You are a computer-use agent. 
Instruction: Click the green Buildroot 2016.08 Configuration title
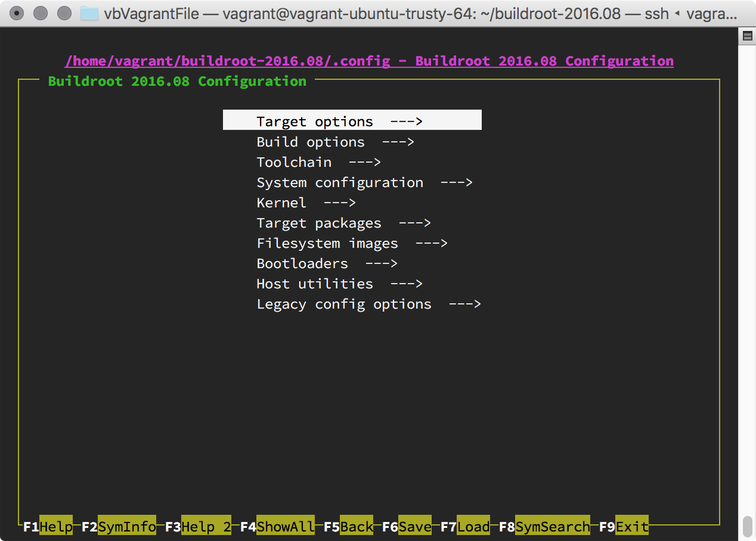[x=177, y=81]
